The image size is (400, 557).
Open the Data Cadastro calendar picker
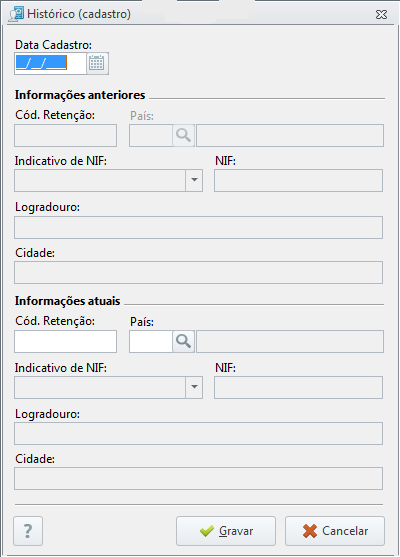(97, 64)
